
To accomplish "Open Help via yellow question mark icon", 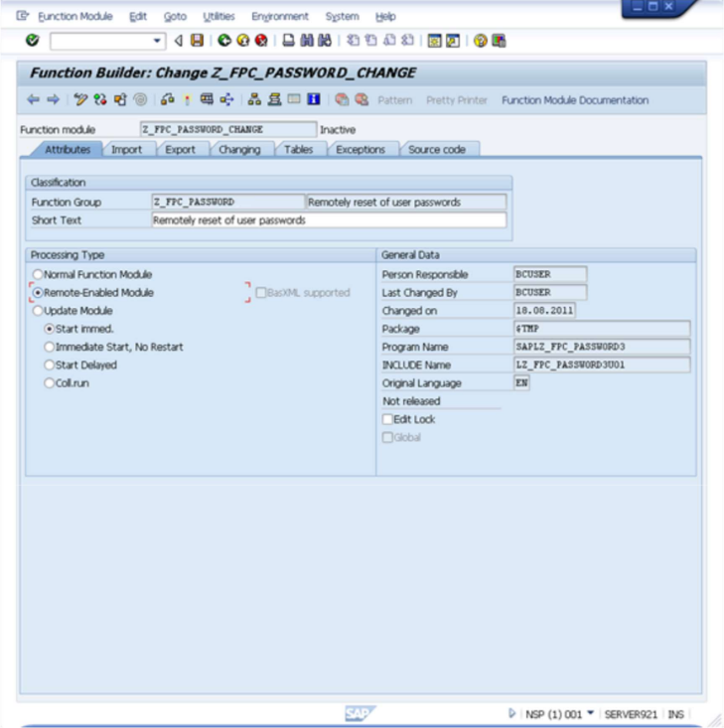I will click(x=480, y=41).
